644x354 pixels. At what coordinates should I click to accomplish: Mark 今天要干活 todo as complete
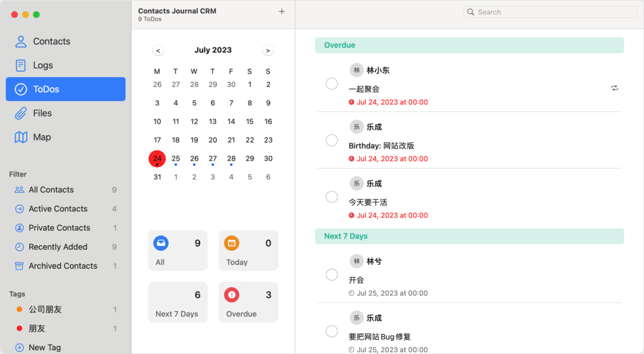tap(332, 197)
